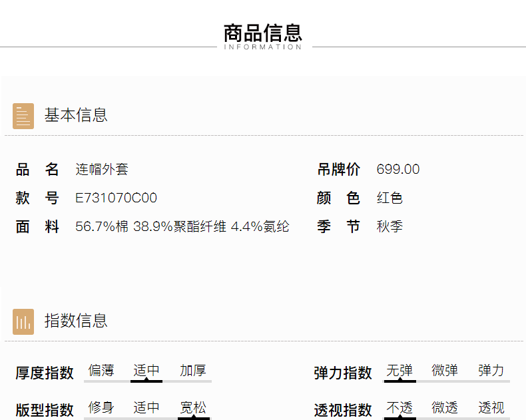Click the 厚度指数 slider marker under 适中
The width and height of the screenshot is (526, 420).
pos(146,381)
